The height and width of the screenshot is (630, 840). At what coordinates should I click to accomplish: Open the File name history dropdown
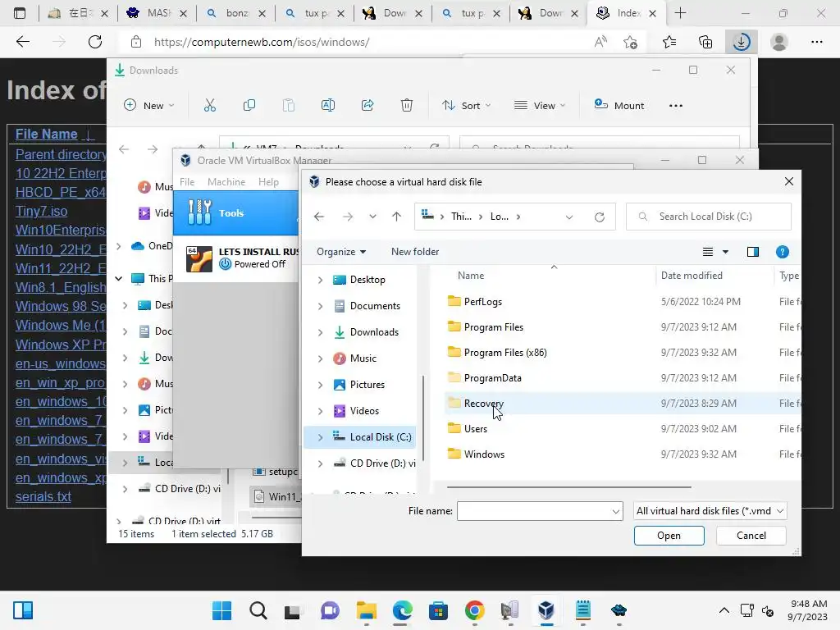pos(615,512)
